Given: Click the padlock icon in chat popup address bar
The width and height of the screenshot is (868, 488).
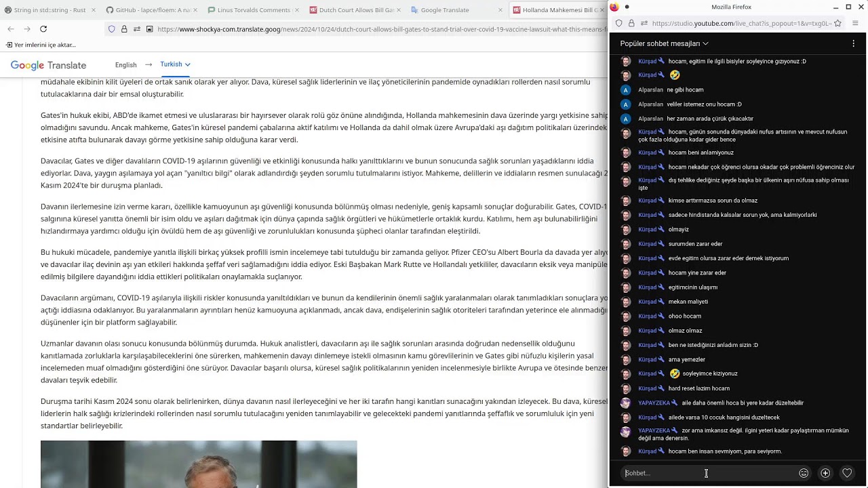Looking at the screenshot, I should click(x=631, y=23).
